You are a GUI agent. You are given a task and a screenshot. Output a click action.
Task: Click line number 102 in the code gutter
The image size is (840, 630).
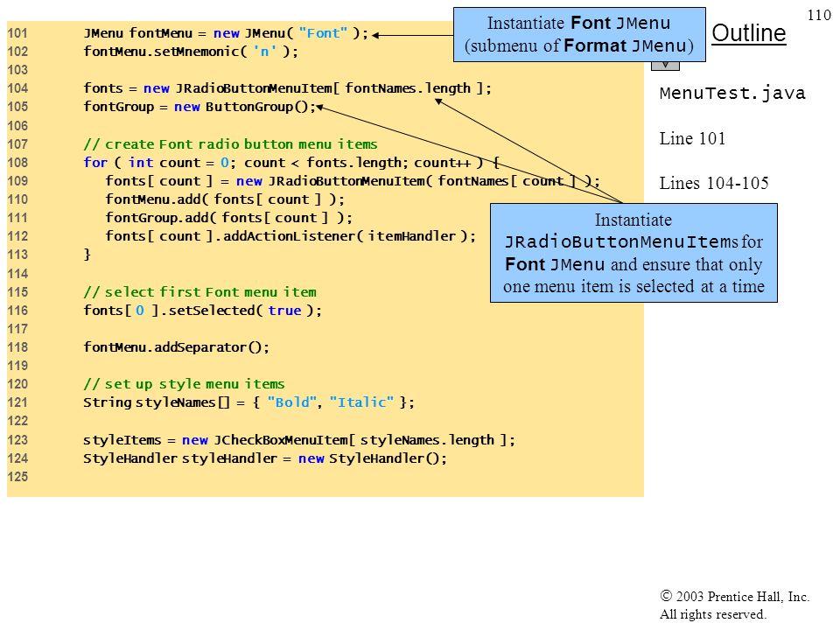(17, 52)
